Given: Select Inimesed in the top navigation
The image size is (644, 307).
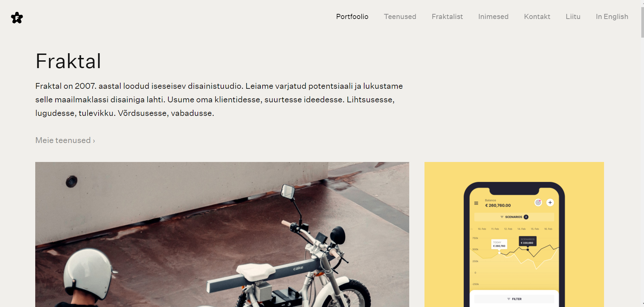Looking at the screenshot, I should point(493,17).
